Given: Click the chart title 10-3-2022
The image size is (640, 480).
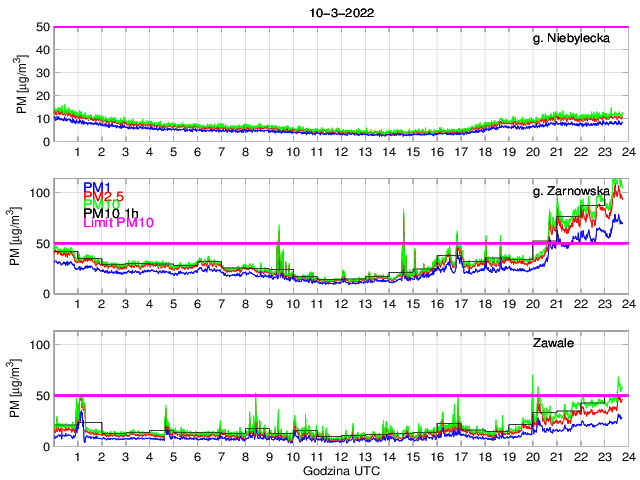Looking at the screenshot, I should click(342, 13).
